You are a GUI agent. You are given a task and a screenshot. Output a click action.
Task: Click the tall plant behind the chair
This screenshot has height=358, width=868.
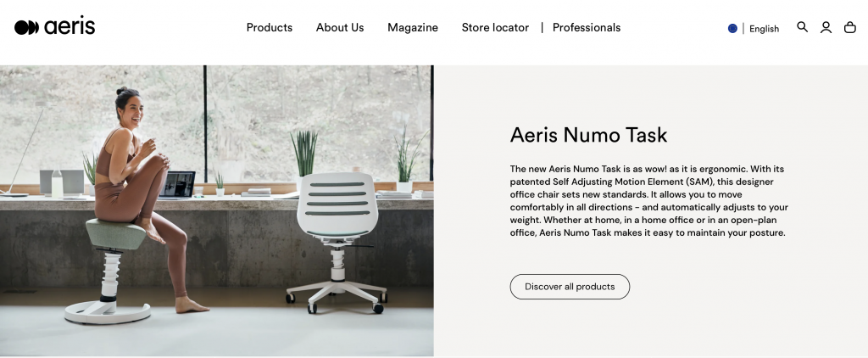click(x=304, y=153)
